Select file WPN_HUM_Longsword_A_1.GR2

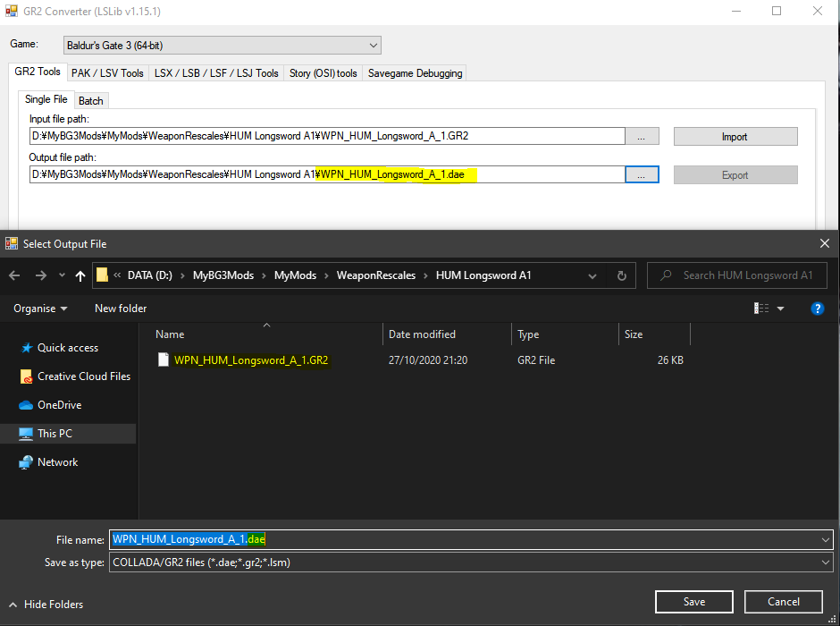tap(251, 360)
